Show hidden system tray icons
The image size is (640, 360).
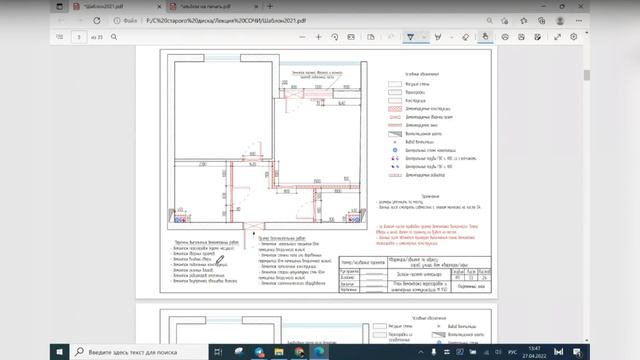[420, 352]
